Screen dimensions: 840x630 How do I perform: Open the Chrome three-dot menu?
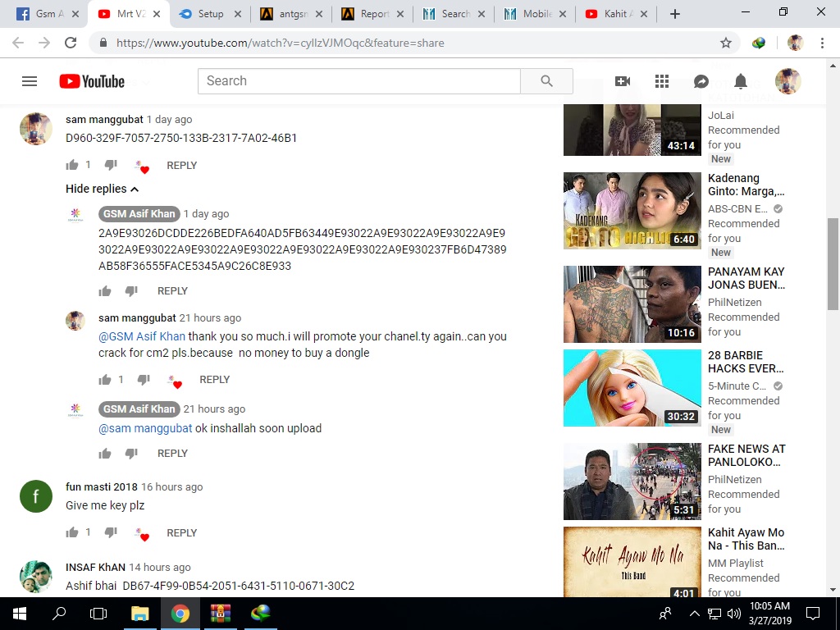(822, 43)
